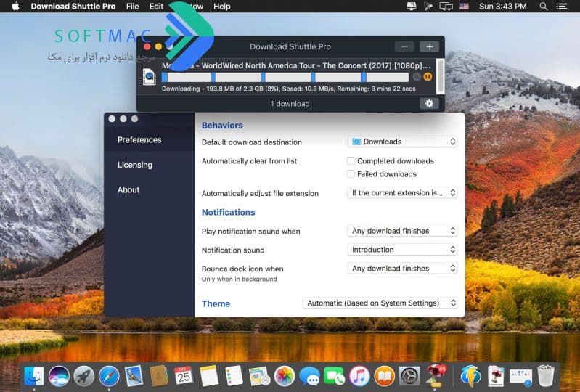Select About tab in sidebar
This screenshot has height=392, width=580.
pos(149,189)
